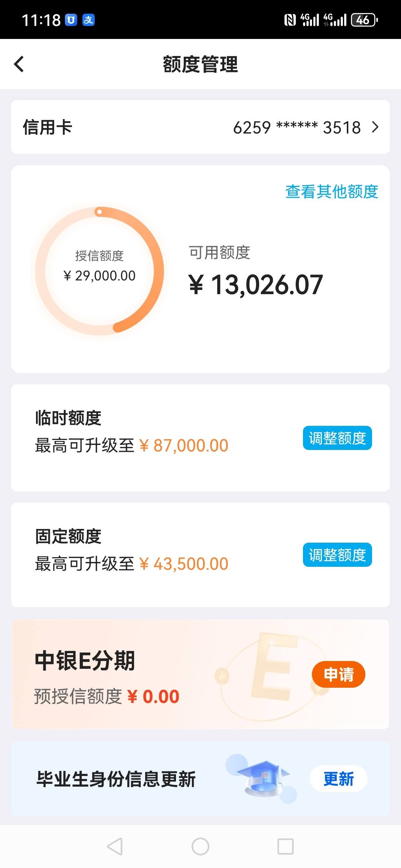Click the circular credit limit gauge

(x=100, y=271)
